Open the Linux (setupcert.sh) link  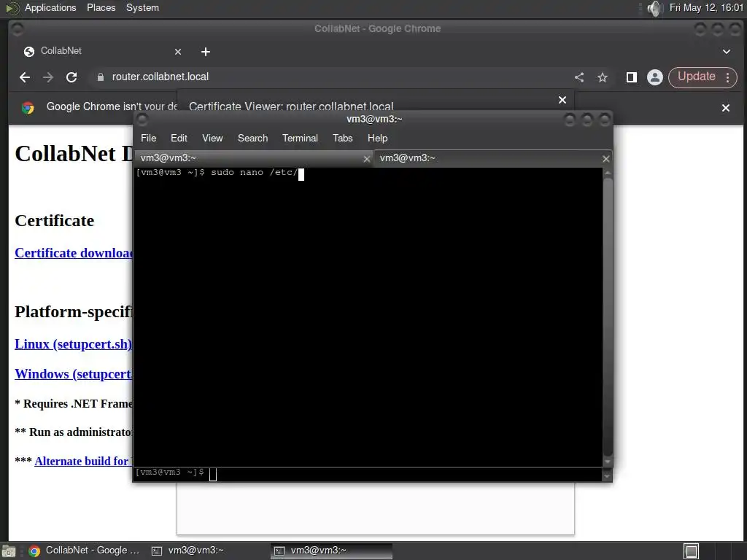[74, 344]
